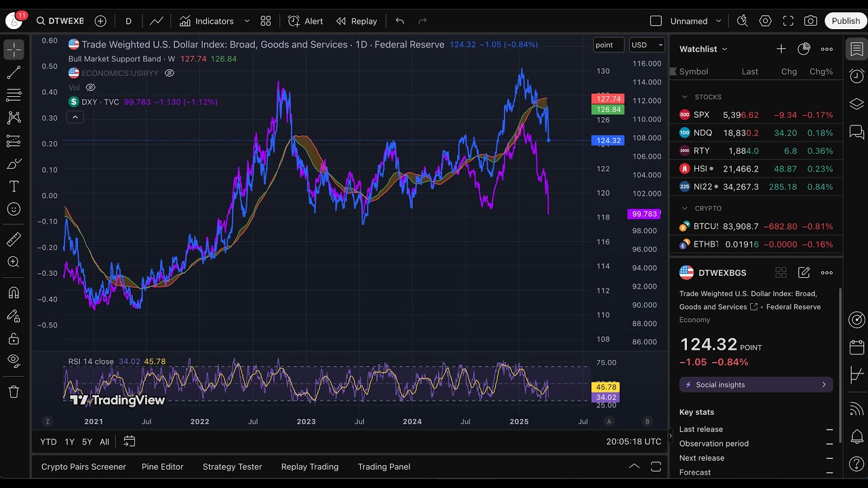868x488 pixels.
Task: Remove drawings with trash icon
Action: pyautogui.click(x=14, y=391)
